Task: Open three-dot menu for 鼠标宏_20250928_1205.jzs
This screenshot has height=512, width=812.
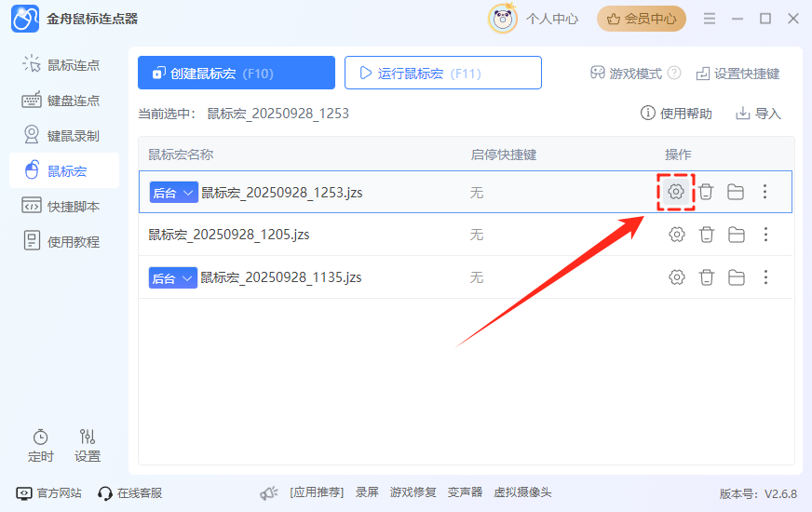Action: pyautogui.click(x=766, y=235)
